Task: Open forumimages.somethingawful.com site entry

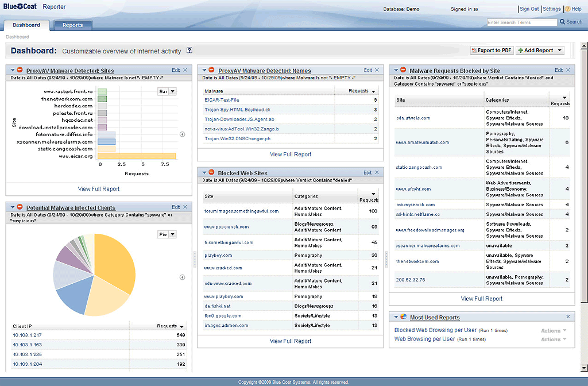Action: pos(242,211)
